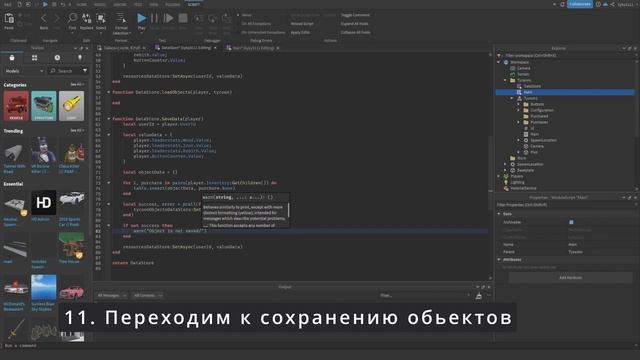Collapse the Workspace tree node

coord(499,62)
